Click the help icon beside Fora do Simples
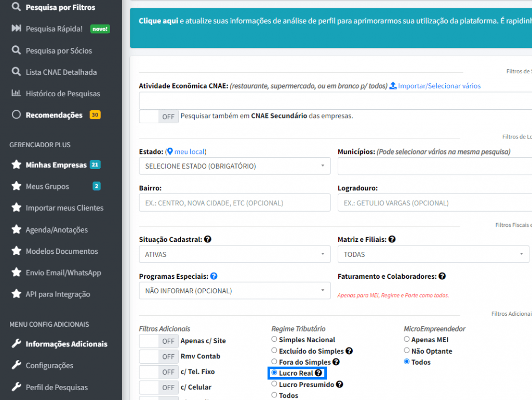532x400 pixels. pos(336,362)
